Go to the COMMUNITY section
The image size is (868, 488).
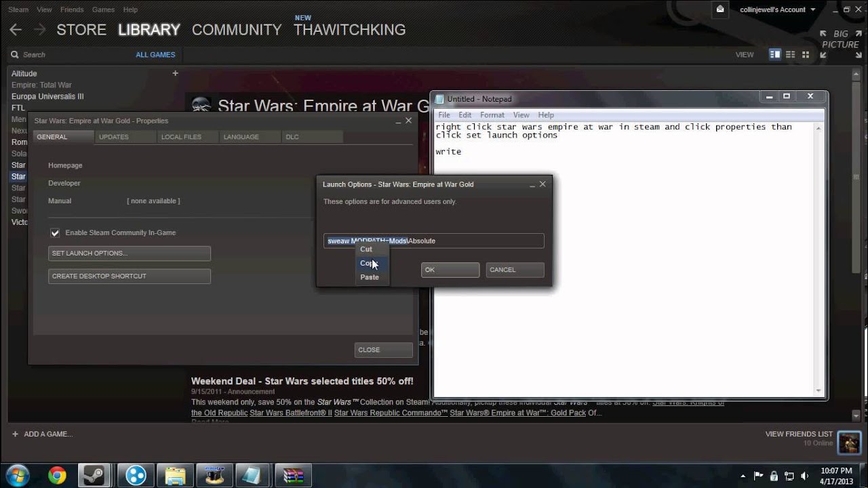point(237,30)
